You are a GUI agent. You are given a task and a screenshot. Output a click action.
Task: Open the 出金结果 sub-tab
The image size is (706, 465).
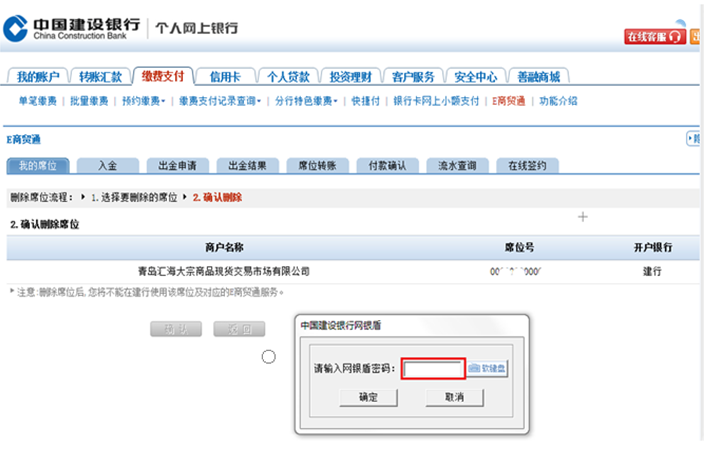[x=247, y=166]
